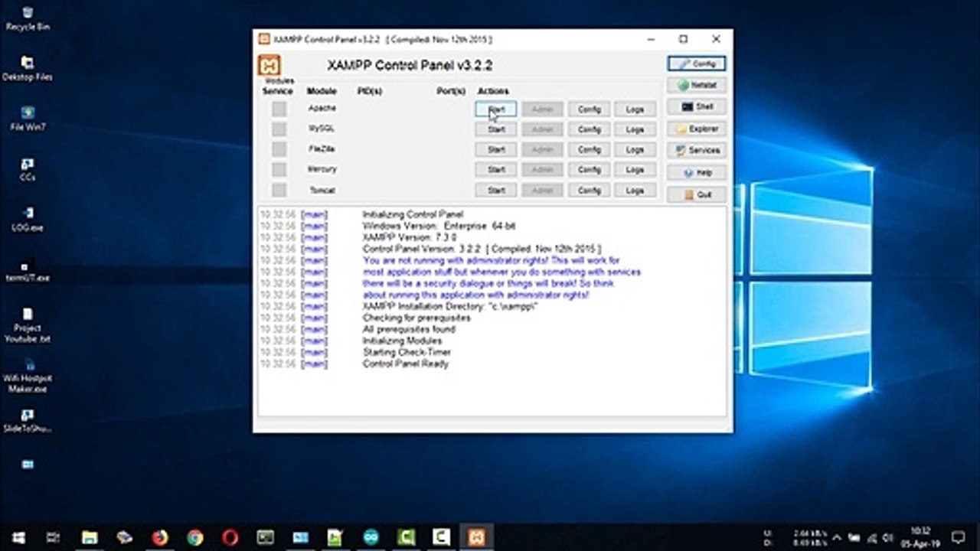980x551 pixels.
Task: Open the Arduino IDE taskbar icon
Action: 371,537
